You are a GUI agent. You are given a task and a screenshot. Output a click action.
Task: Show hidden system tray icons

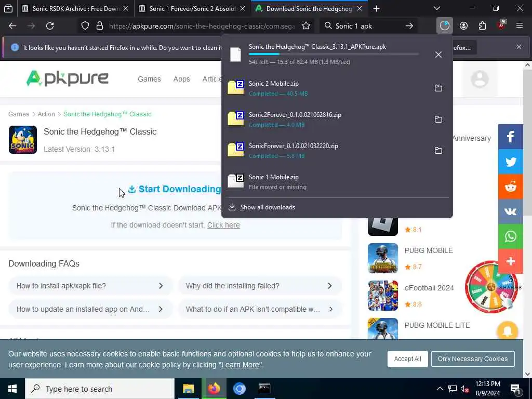point(440,389)
